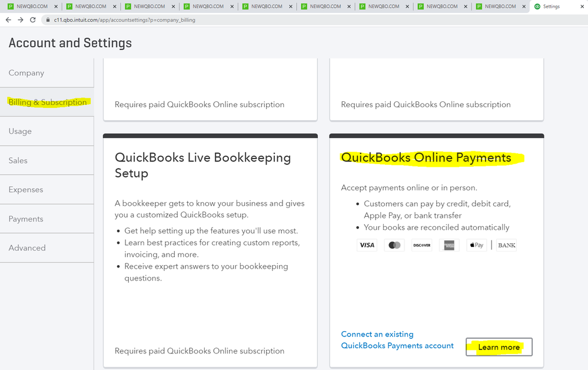Click 'Your books are reconciled automatically' bullet
The width and height of the screenshot is (588, 370).
(437, 227)
